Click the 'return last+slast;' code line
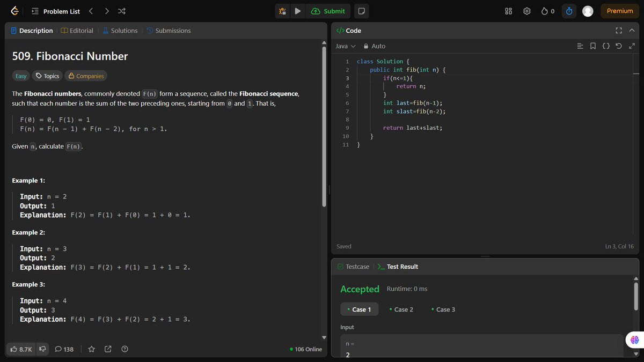Image resolution: width=644 pixels, height=362 pixels. click(413, 128)
